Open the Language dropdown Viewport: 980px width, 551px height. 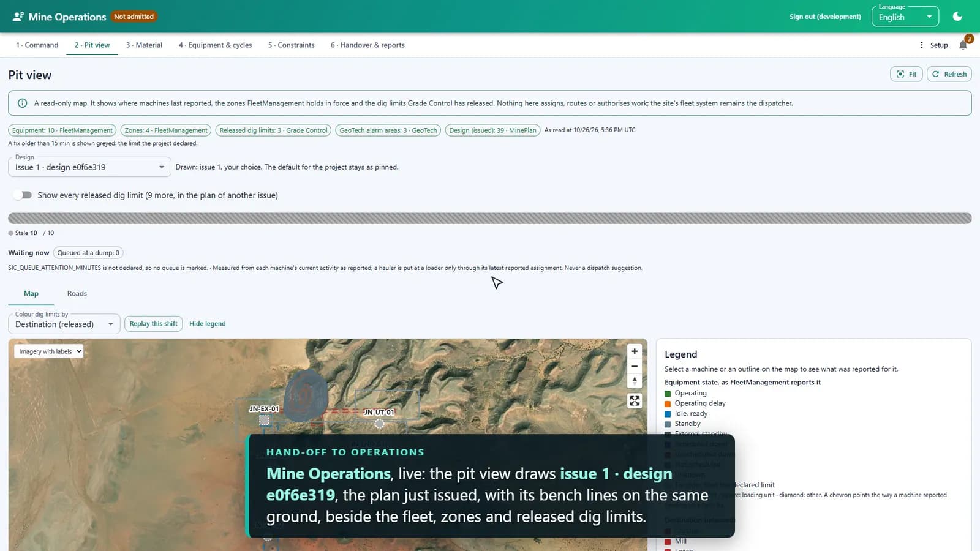(905, 17)
